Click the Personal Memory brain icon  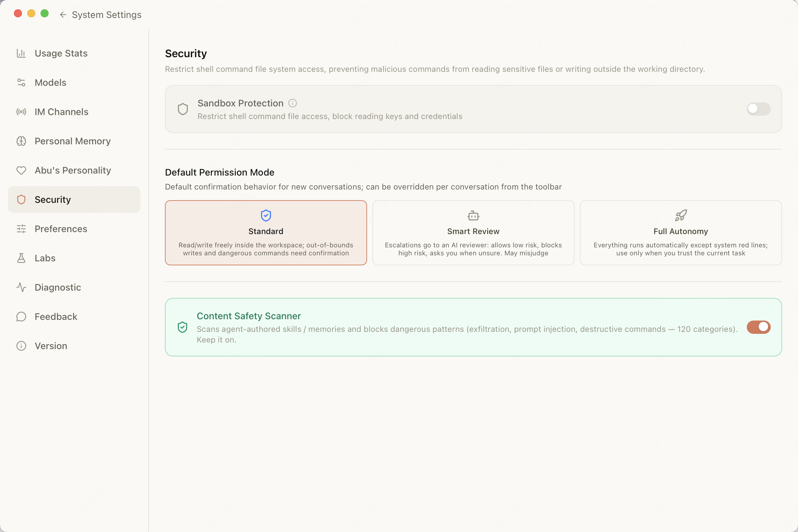pyautogui.click(x=21, y=141)
